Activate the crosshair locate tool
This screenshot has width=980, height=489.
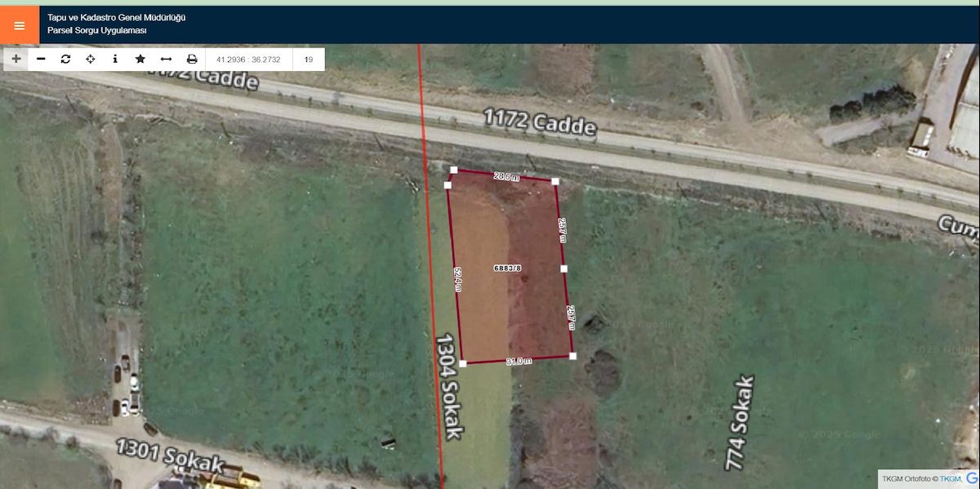(90, 59)
